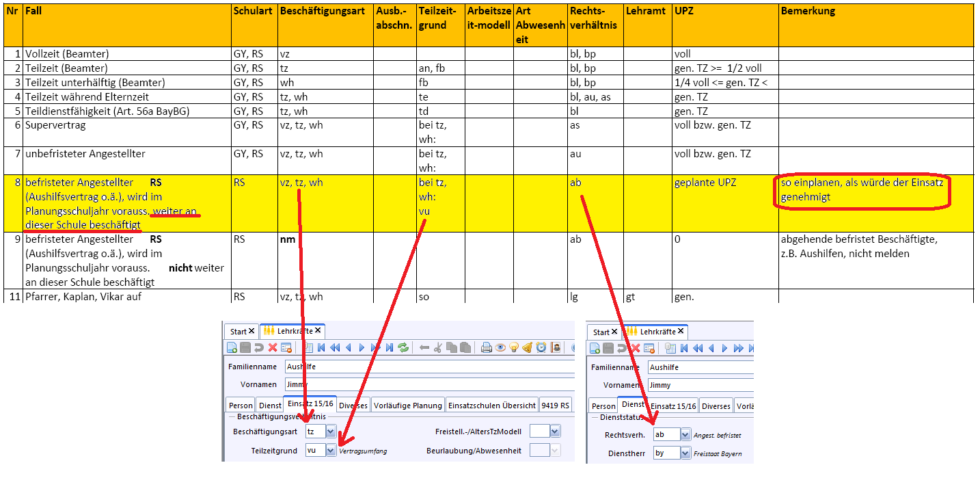
Task: Click Undo icon in right Dienst window
Action: click(x=622, y=348)
